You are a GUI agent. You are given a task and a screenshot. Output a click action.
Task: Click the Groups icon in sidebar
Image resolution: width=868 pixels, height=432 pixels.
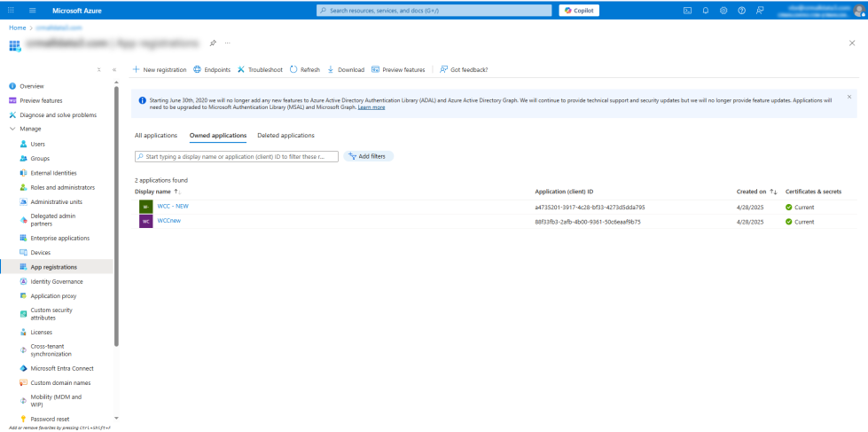pyautogui.click(x=23, y=159)
